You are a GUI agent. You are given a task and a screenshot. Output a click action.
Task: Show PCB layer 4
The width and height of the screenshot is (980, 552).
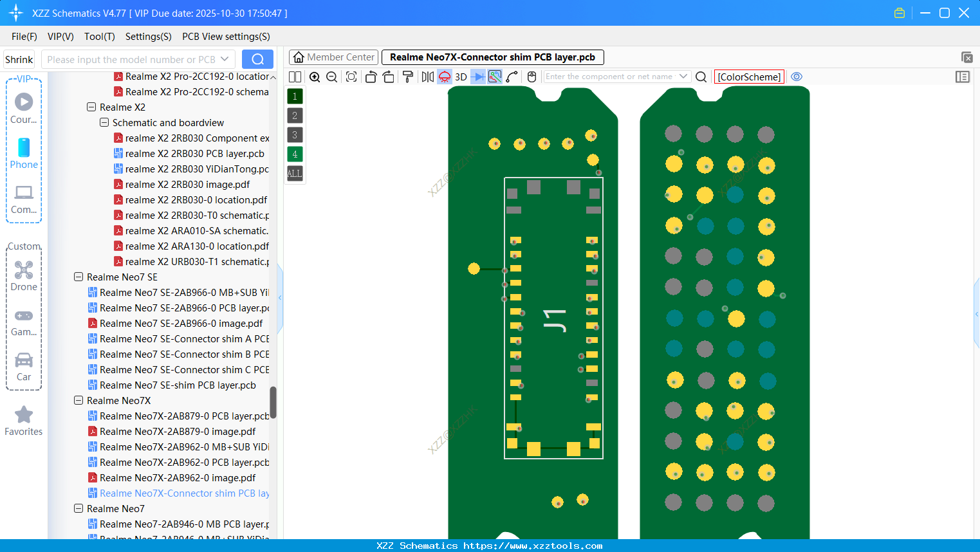click(295, 154)
